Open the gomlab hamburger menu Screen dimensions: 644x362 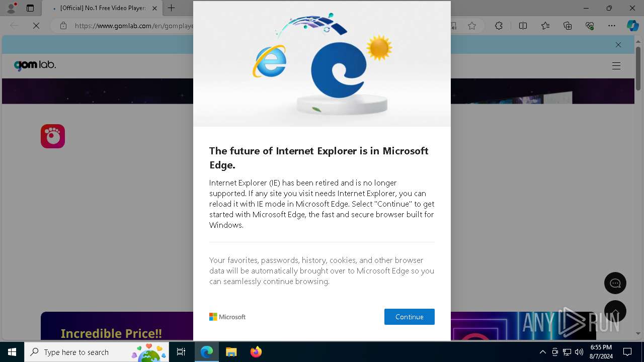click(616, 66)
